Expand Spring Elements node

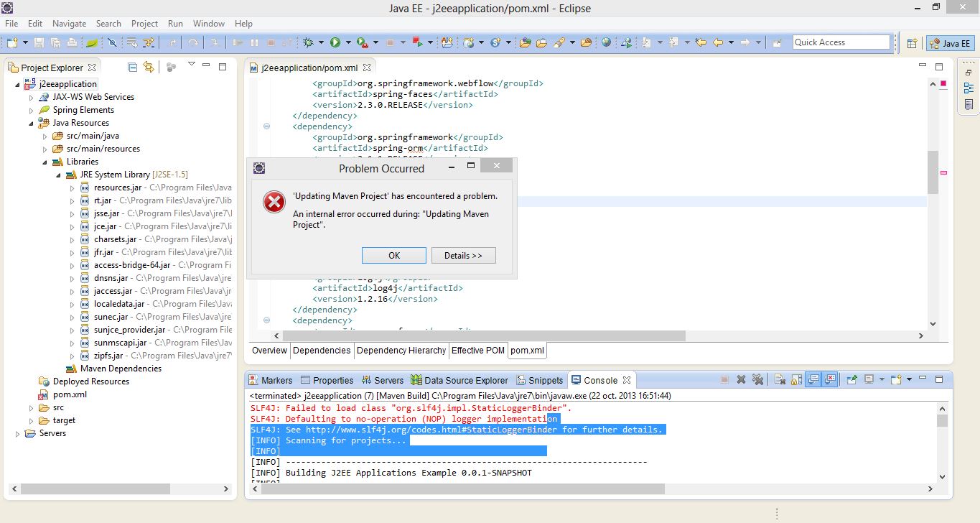(31, 110)
